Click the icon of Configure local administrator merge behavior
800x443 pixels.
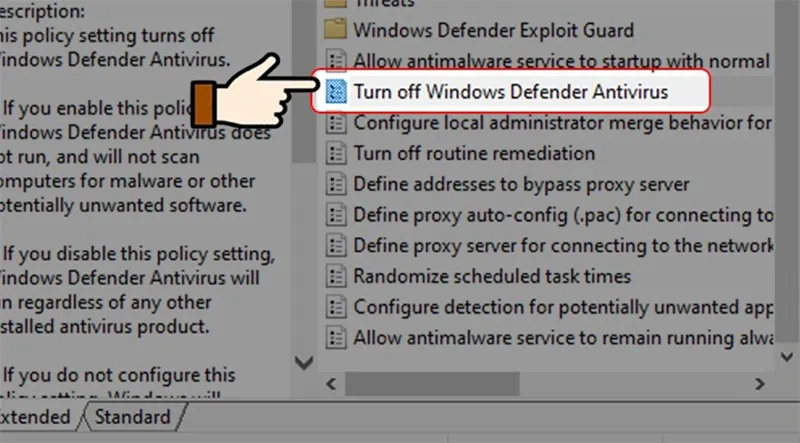[x=336, y=123]
